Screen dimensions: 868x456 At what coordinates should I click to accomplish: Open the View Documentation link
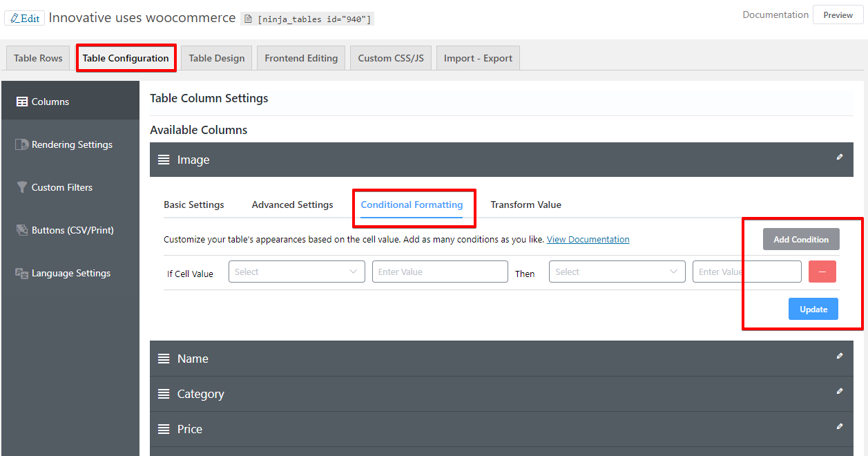[588, 239]
